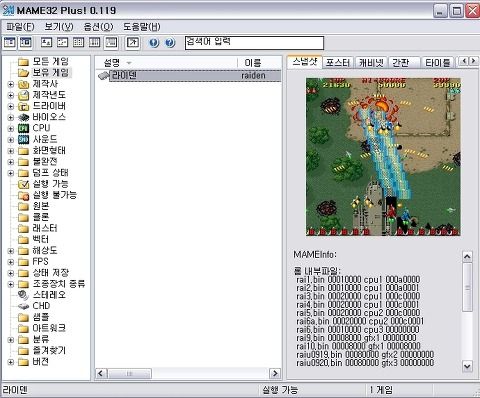Click the 바이오스 chip icon in tree
480x398 pixels.
23,117
